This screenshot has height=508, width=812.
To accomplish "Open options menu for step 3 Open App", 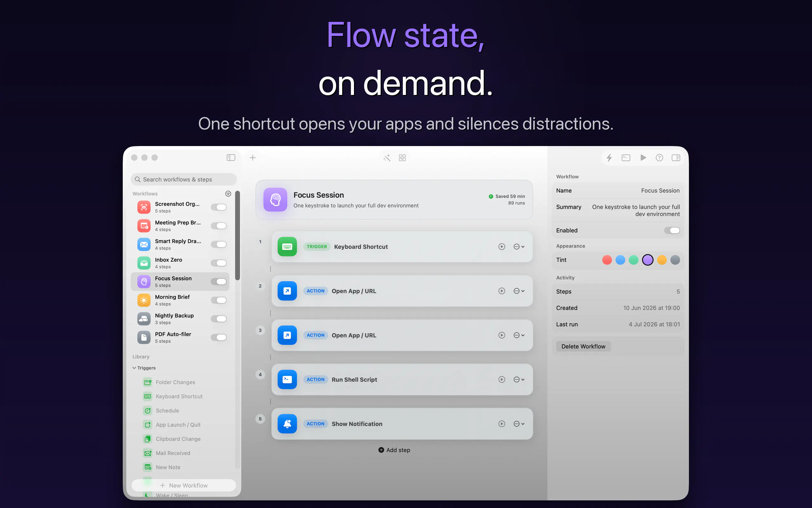I will click(519, 335).
